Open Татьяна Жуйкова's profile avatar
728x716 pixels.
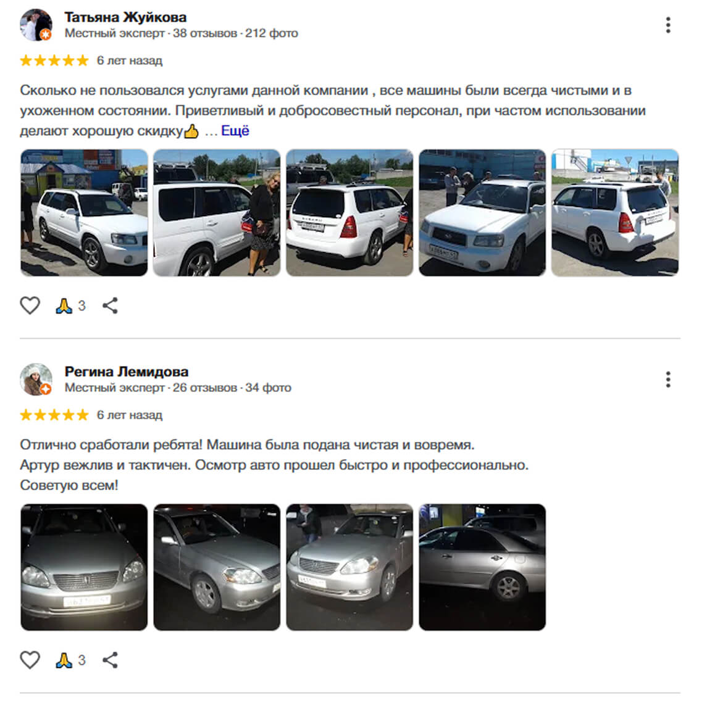(x=36, y=25)
